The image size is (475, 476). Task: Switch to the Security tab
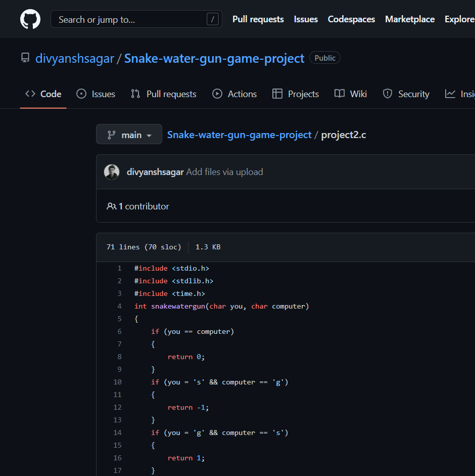406,94
